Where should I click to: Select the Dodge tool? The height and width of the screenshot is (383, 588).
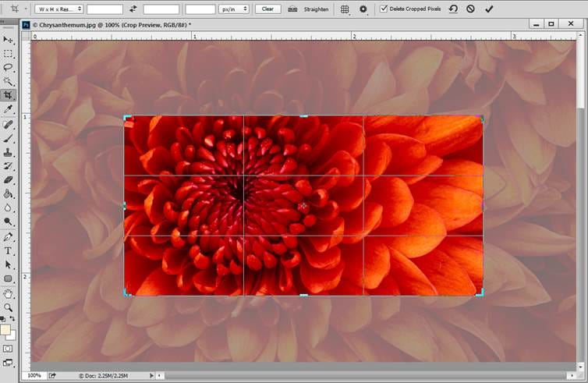point(8,222)
